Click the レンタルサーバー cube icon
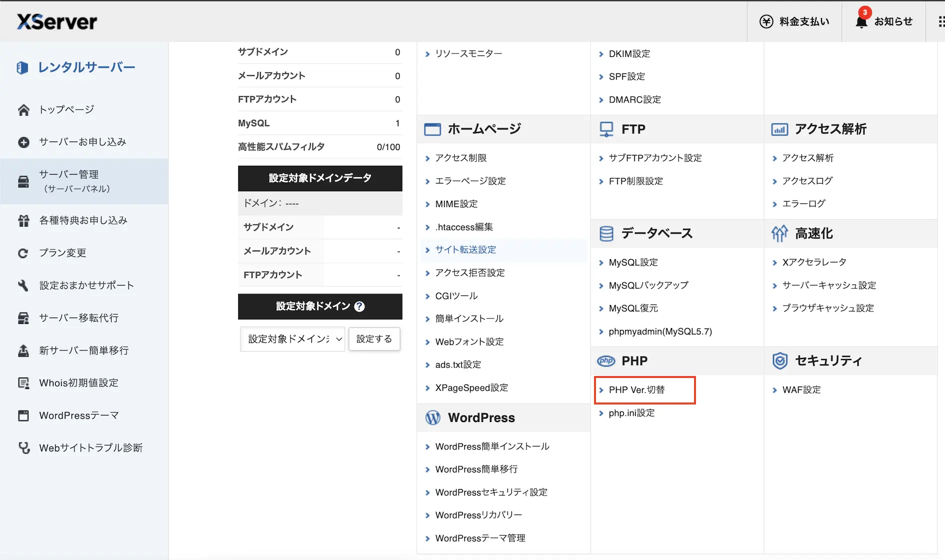This screenshot has height=560, width=945. (x=22, y=67)
